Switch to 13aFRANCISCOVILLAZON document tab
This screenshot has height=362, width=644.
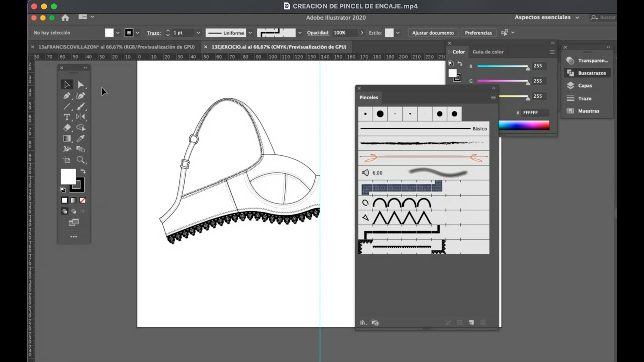coord(116,47)
